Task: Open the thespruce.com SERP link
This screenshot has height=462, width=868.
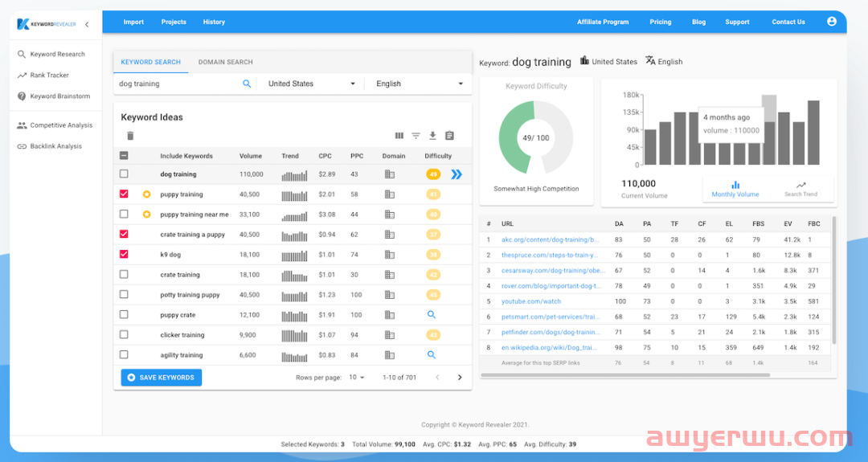Action: coord(549,255)
